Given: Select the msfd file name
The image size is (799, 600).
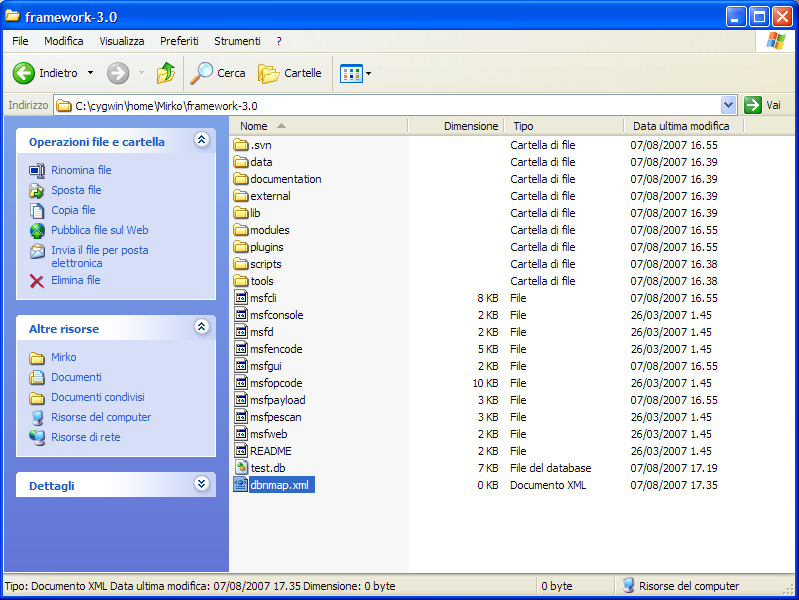Looking at the screenshot, I should 262,332.
